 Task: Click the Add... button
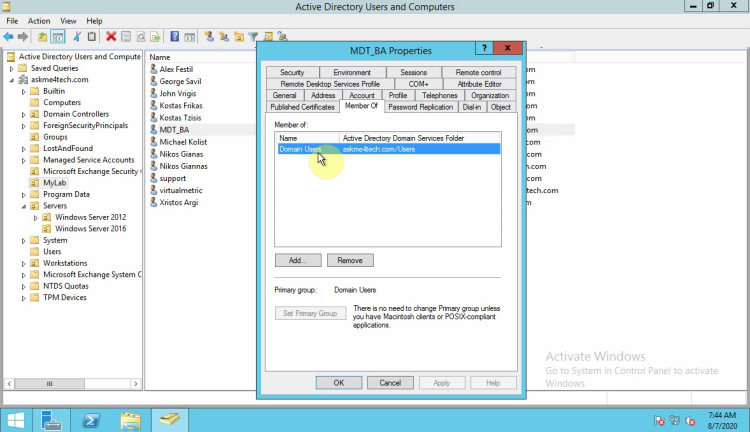click(x=298, y=260)
